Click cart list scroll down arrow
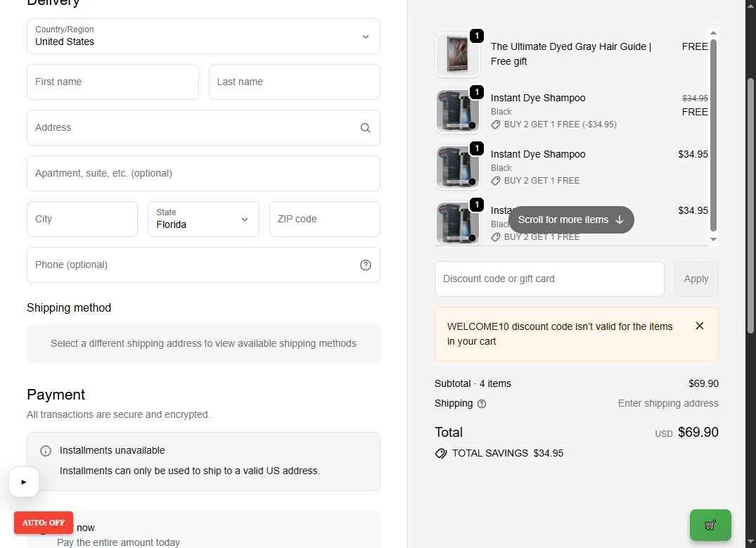The width and height of the screenshot is (756, 548). pyautogui.click(x=713, y=239)
